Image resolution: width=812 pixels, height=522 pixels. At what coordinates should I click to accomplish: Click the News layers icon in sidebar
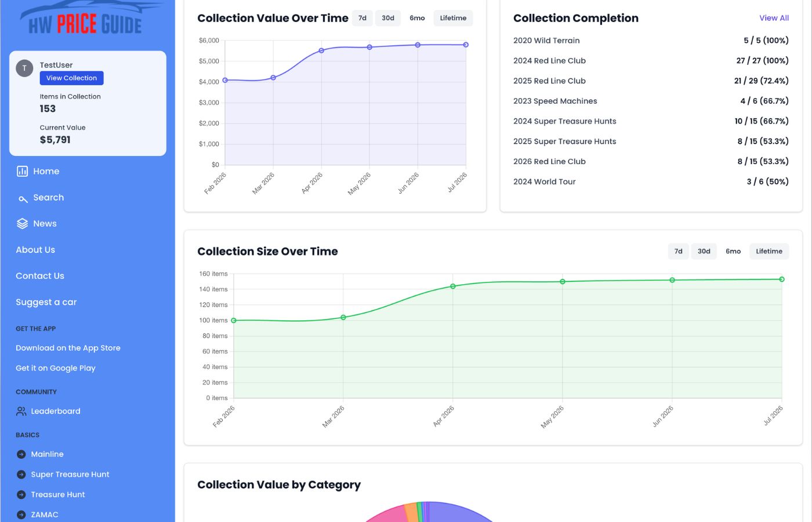(x=22, y=224)
